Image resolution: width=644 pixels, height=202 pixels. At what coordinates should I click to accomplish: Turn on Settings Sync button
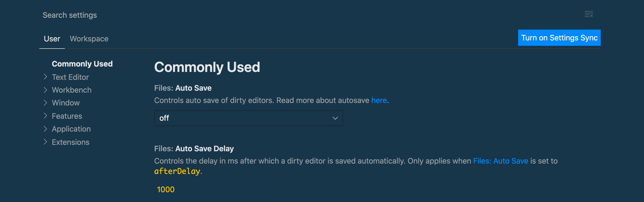(x=559, y=38)
